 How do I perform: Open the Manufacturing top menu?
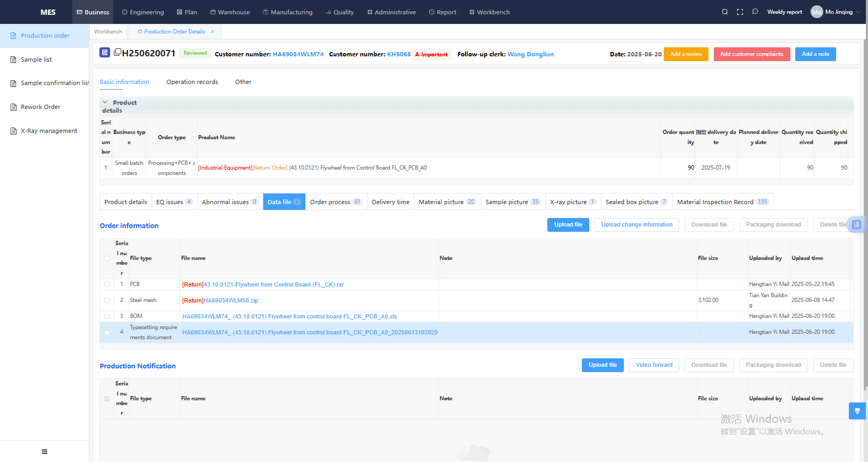pos(287,12)
